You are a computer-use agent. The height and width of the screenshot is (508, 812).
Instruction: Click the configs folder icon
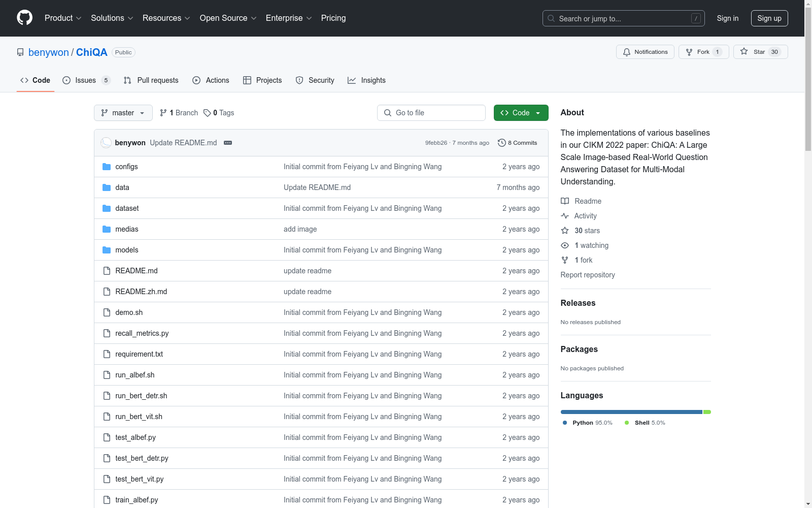click(x=107, y=167)
